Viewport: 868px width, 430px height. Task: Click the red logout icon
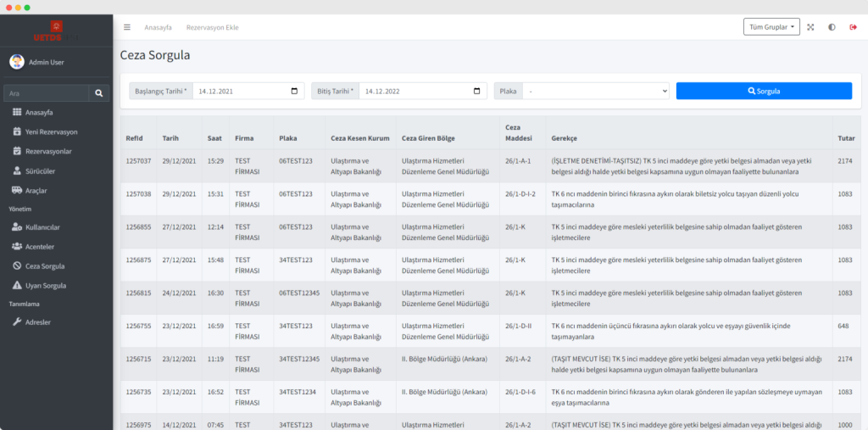[853, 27]
